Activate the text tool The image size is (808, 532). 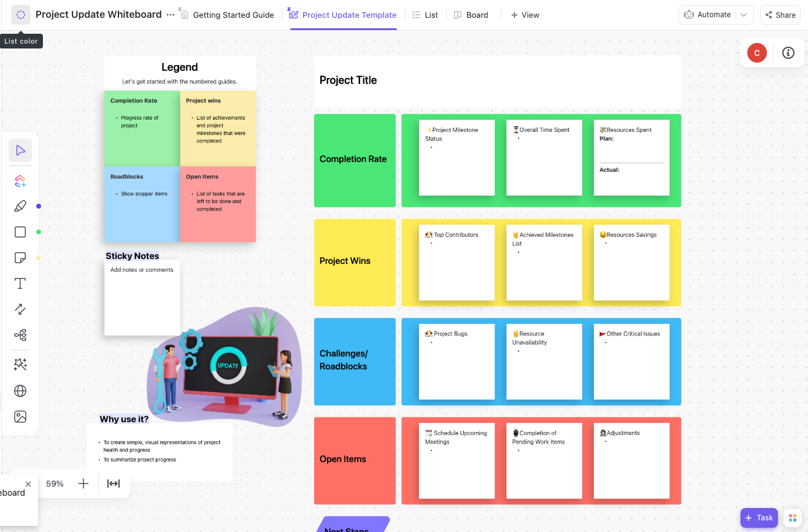pyautogui.click(x=20, y=283)
